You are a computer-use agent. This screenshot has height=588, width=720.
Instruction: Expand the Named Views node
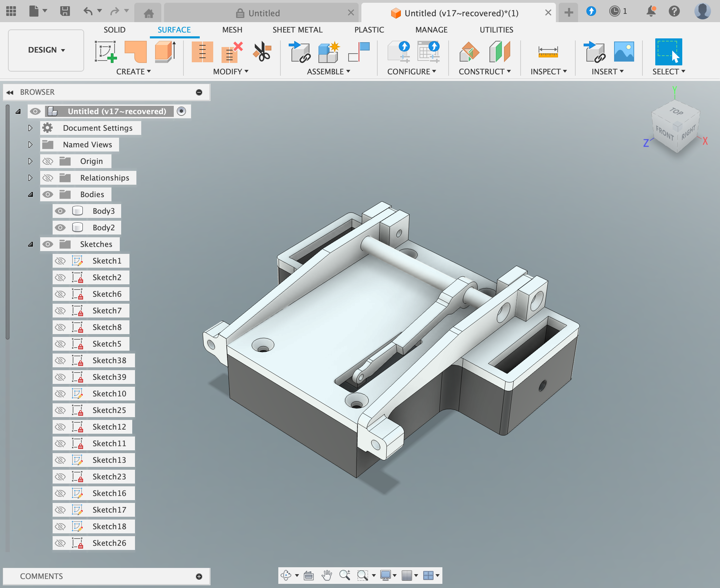pos(30,145)
